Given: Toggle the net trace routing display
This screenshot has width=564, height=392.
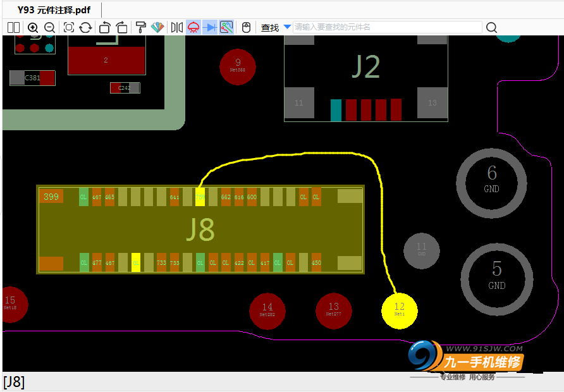Looking at the screenshot, I should 226,27.
